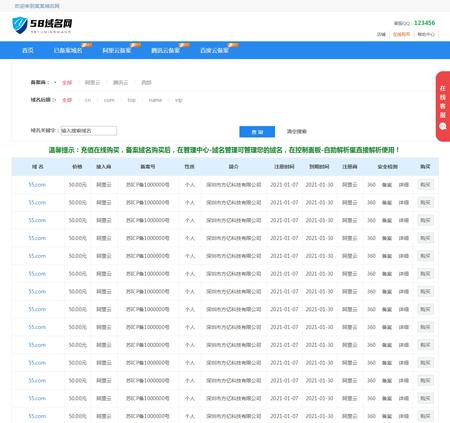
Task: Open the 腾讯云备案 navigation tab
Action: [x=165, y=50]
